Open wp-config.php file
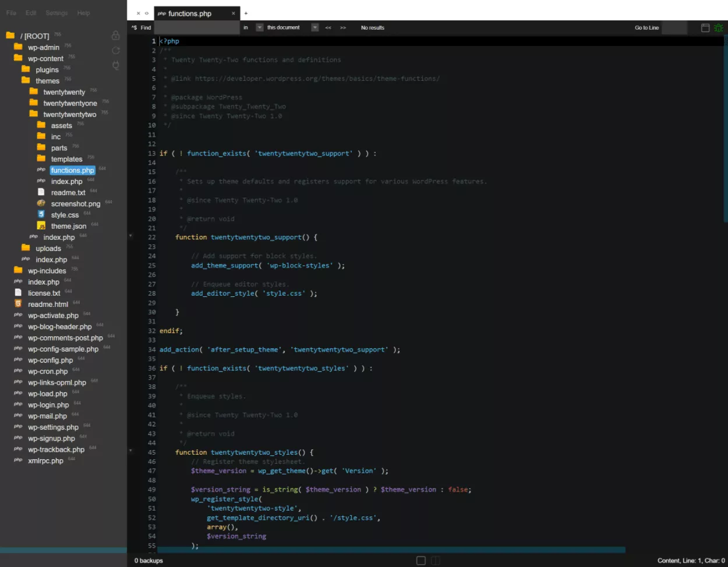728x567 pixels. point(50,360)
